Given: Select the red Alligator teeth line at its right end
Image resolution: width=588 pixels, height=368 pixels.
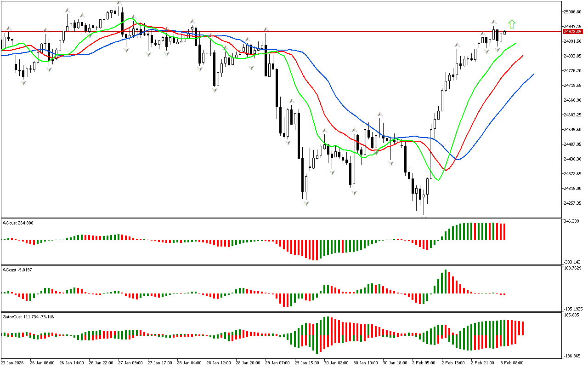Looking at the screenshot, I should click(522, 56).
